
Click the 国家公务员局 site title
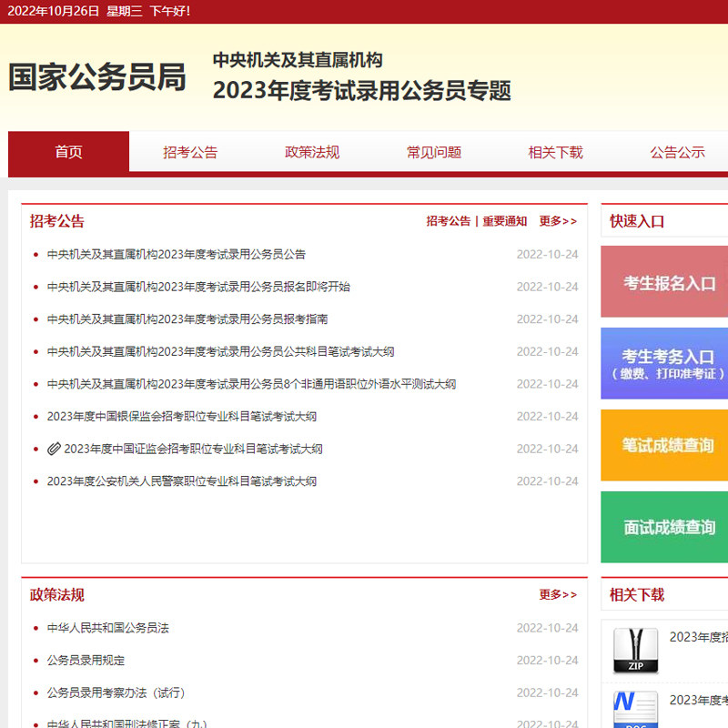pyautogui.click(x=97, y=76)
